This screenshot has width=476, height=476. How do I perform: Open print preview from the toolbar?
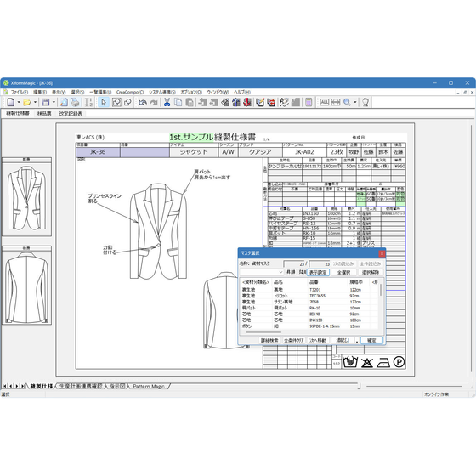[64, 102]
